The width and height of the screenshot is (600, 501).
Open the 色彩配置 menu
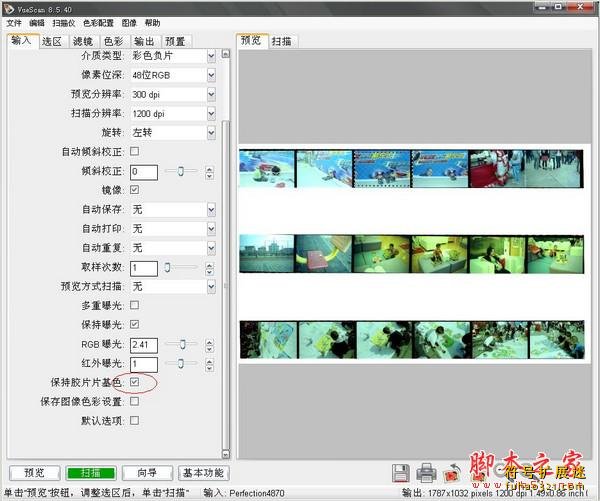click(x=98, y=22)
